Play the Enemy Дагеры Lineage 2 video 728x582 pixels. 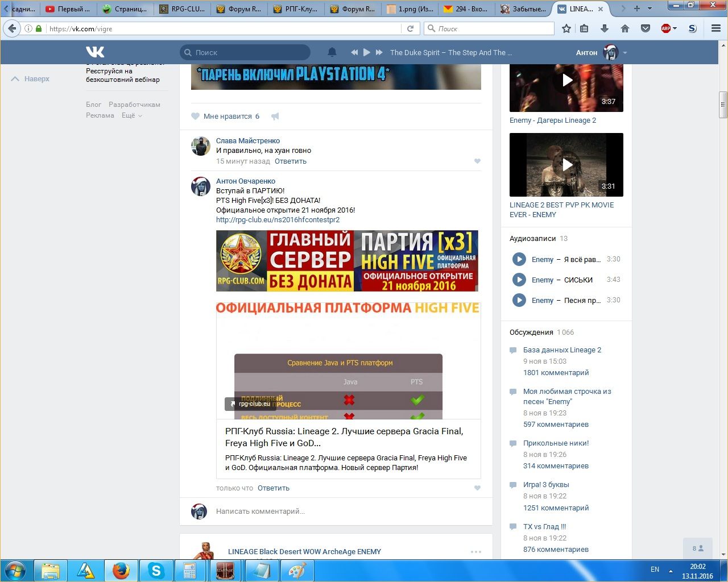pyautogui.click(x=566, y=81)
